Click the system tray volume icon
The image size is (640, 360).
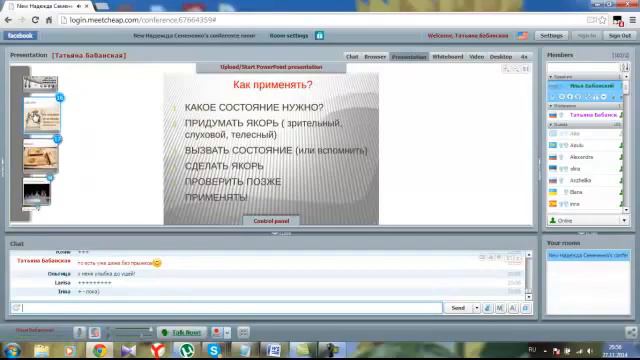[x=590, y=351]
